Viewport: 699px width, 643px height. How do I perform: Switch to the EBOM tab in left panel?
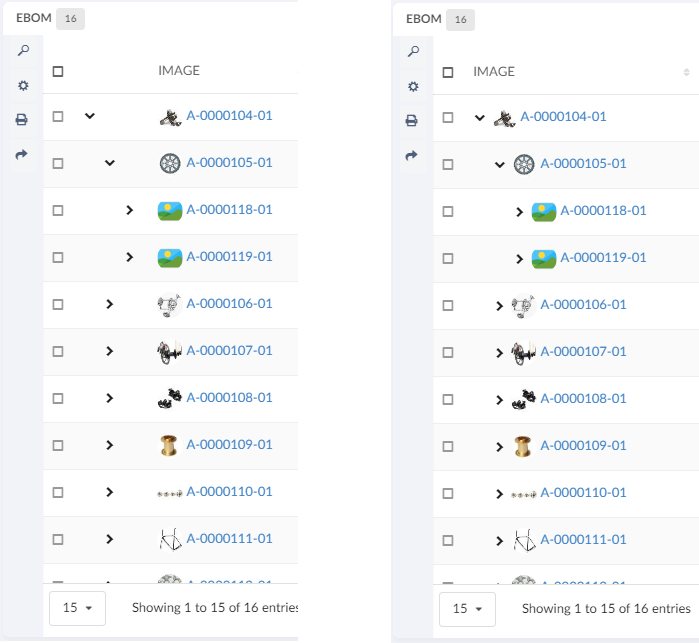[33, 18]
